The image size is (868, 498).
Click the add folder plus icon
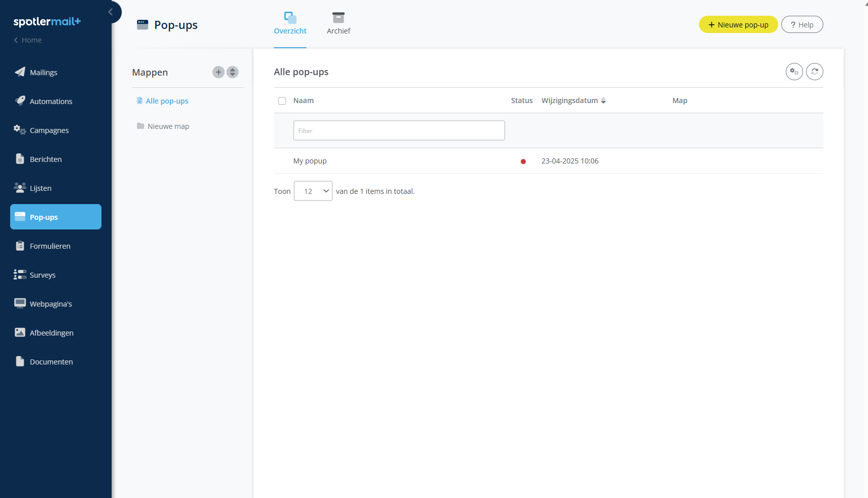coord(218,72)
